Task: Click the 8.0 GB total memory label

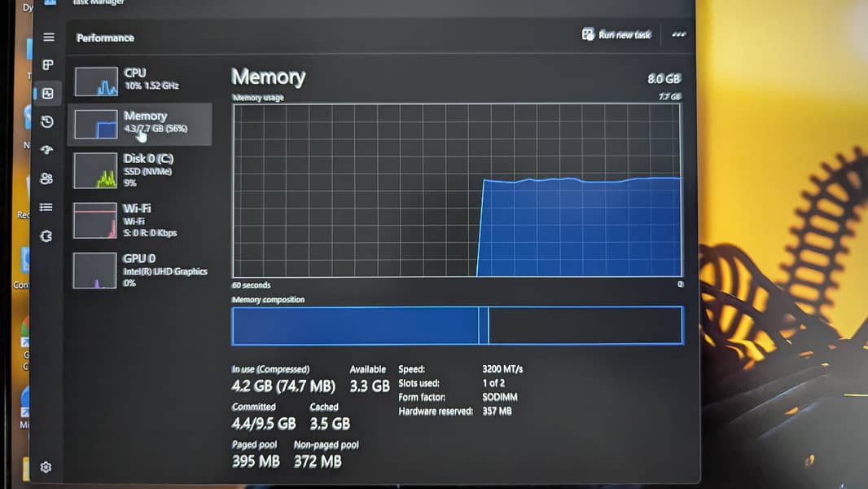Action: coord(664,78)
